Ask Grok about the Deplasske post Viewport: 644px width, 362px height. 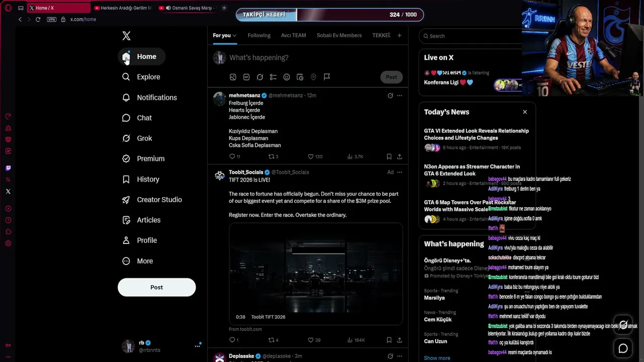pyautogui.click(x=390, y=356)
